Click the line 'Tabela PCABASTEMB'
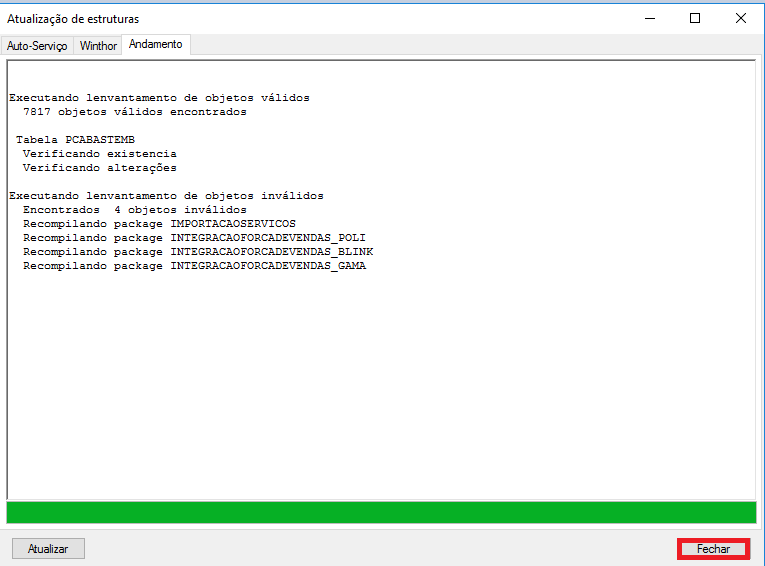This screenshot has width=765, height=566. coord(75,140)
